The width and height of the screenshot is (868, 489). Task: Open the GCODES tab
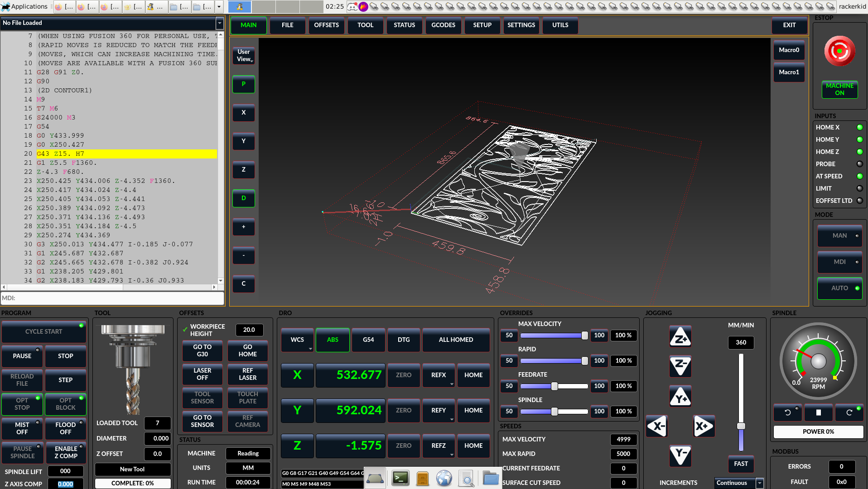tap(444, 25)
